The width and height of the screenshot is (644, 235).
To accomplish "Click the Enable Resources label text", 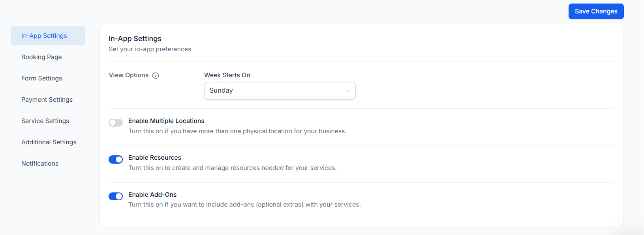I will tap(155, 158).
